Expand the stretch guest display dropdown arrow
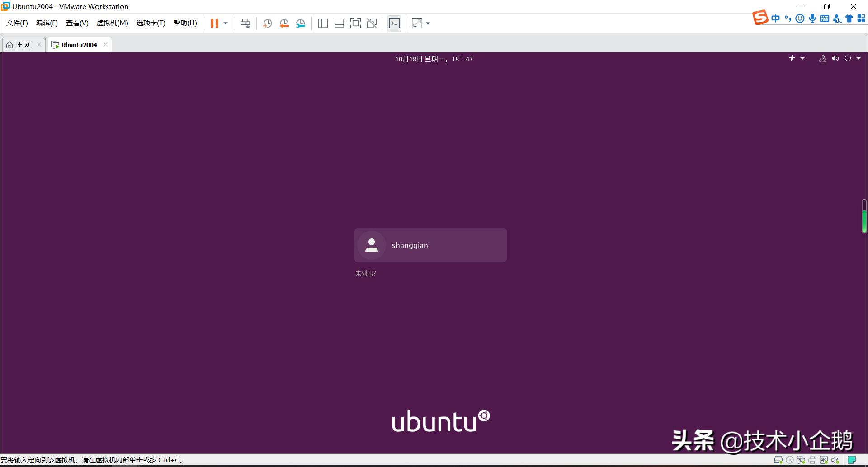 428,23
